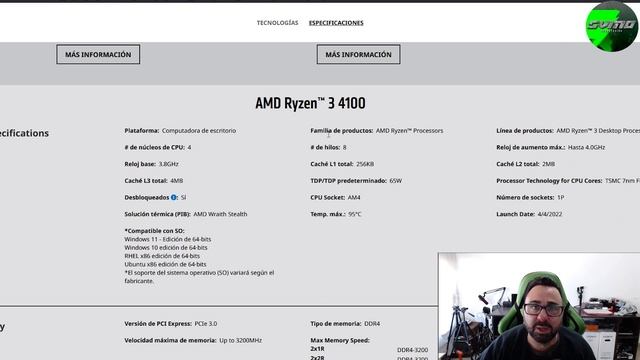Viewport: 640px width, 360px height.
Task: Click the # de hilos: 8 entry
Action: 328,147
